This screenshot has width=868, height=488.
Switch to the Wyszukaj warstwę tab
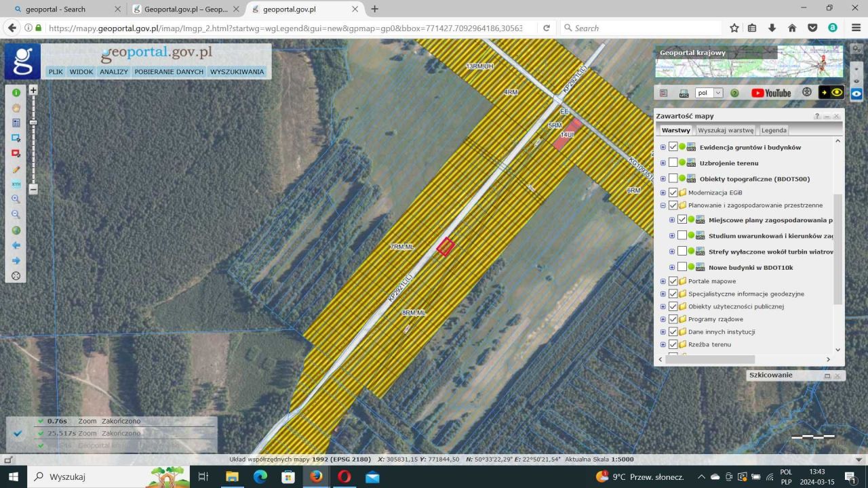(x=726, y=130)
